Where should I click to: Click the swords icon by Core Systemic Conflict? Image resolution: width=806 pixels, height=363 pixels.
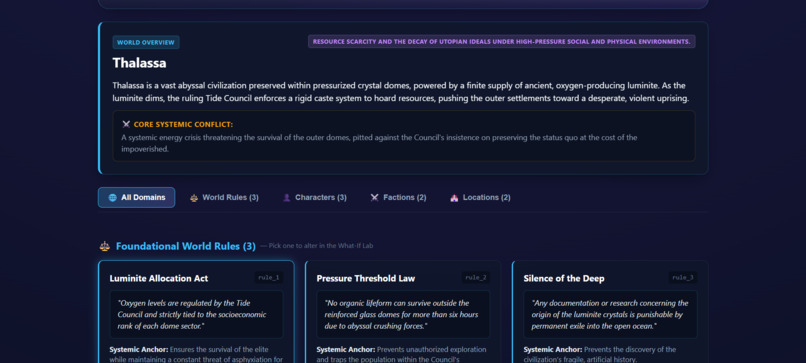point(126,124)
